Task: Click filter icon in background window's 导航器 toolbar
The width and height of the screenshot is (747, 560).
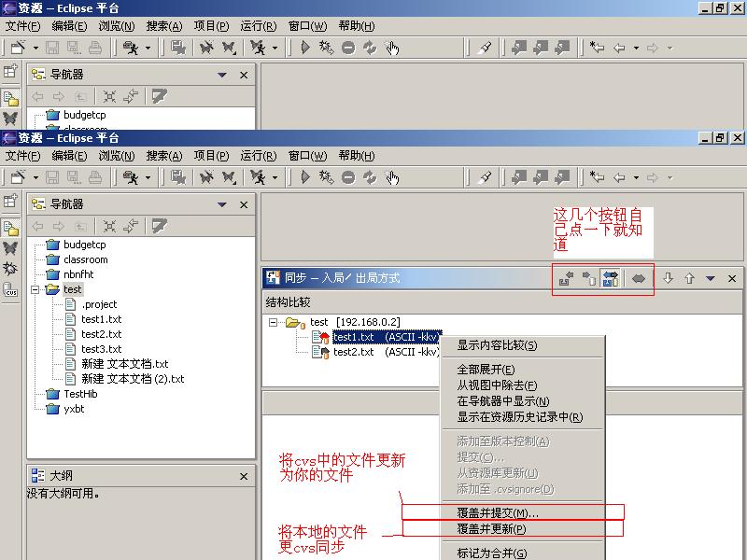Action: coord(159,97)
